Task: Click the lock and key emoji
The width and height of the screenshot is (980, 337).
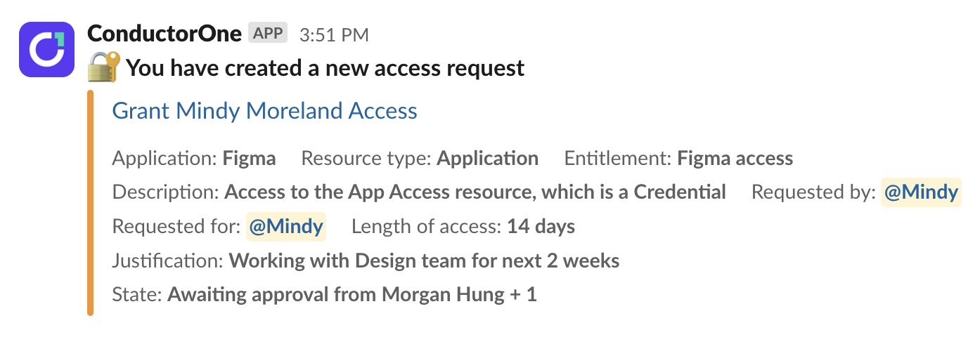Action: [104, 68]
